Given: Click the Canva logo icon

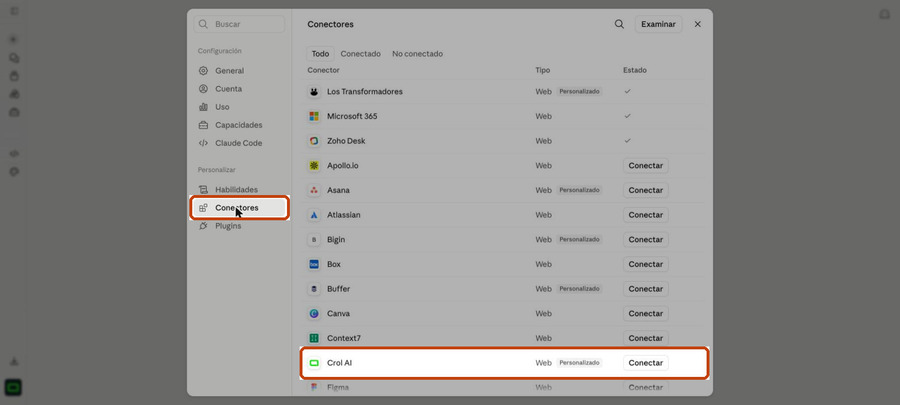Looking at the screenshot, I should coord(314,314).
